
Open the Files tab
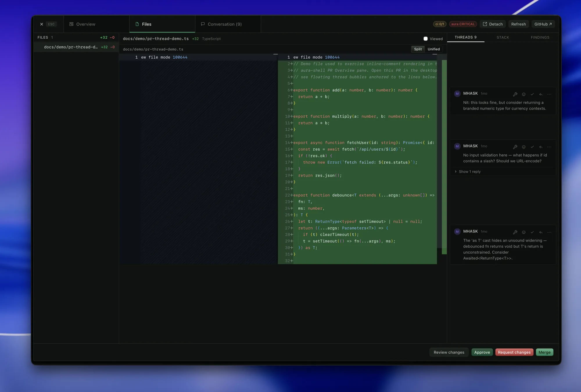(162, 24)
